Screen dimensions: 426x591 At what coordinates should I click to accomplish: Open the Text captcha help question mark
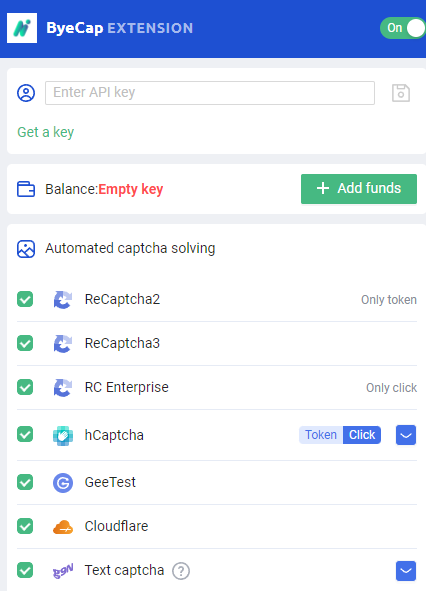[x=181, y=571]
